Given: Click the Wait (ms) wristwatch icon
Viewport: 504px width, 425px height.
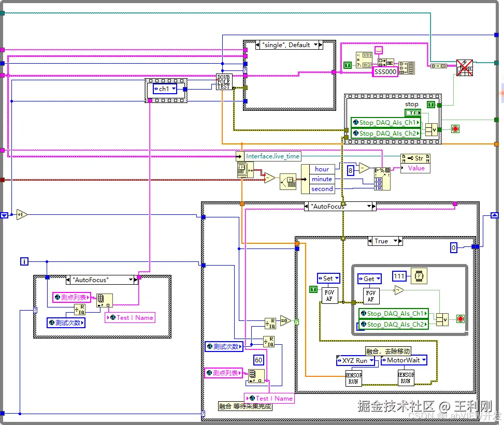Looking at the screenshot, I should [x=419, y=276].
